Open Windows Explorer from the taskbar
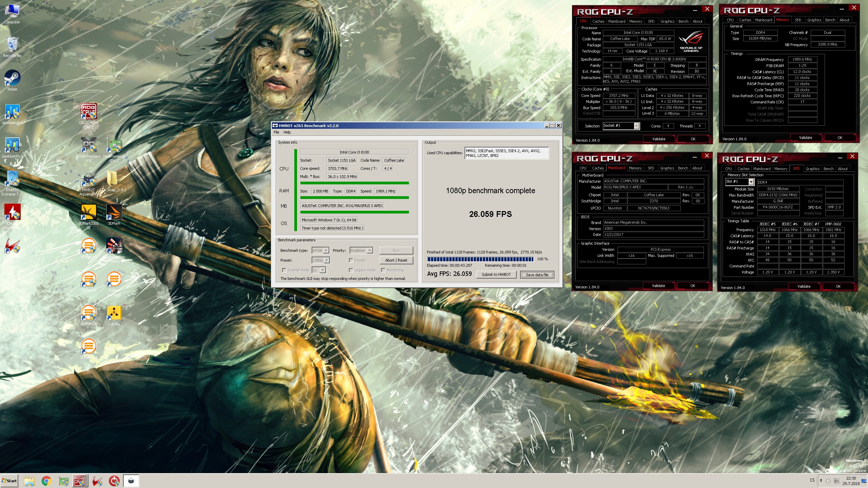The width and height of the screenshot is (868, 488). (29, 481)
